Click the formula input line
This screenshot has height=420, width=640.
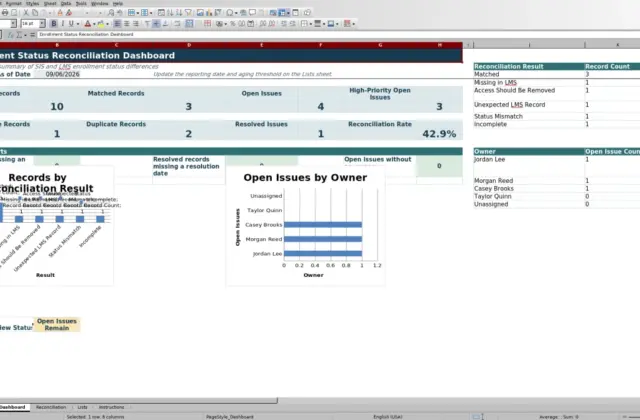(x=338, y=35)
